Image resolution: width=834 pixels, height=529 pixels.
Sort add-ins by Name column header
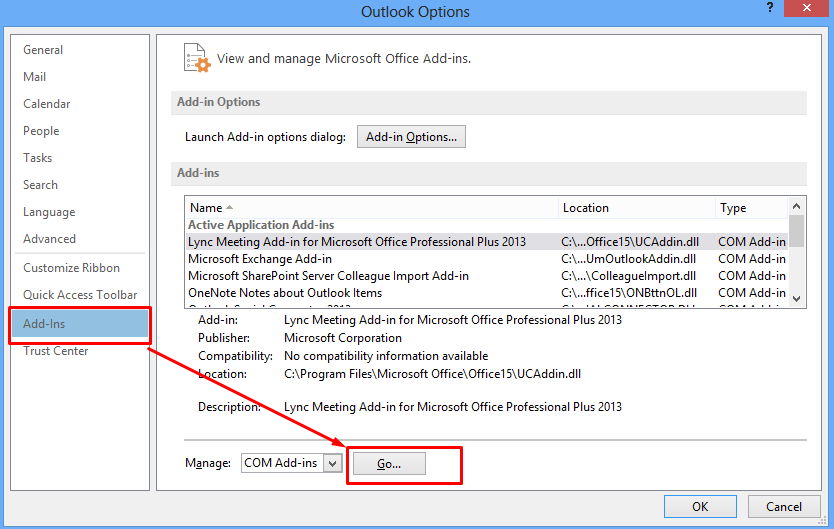coord(371,208)
